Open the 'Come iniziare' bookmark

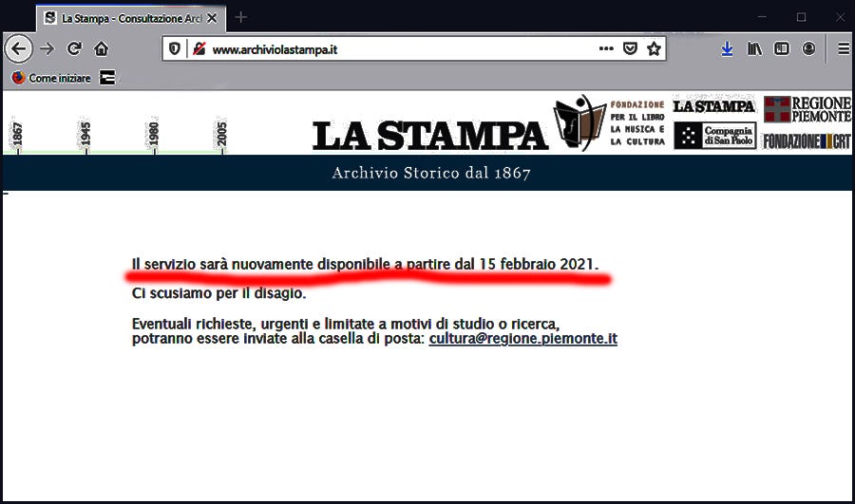click(x=51, y=78)
